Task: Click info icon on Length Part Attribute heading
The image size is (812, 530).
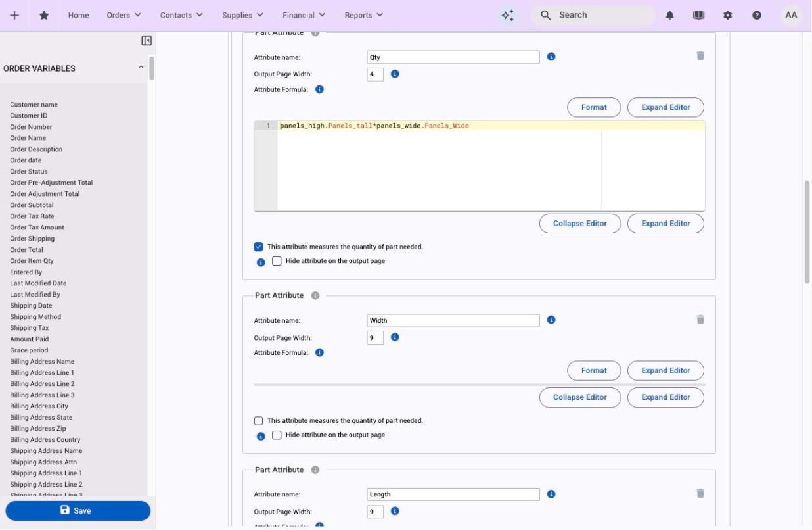Action: pos(315,470)
